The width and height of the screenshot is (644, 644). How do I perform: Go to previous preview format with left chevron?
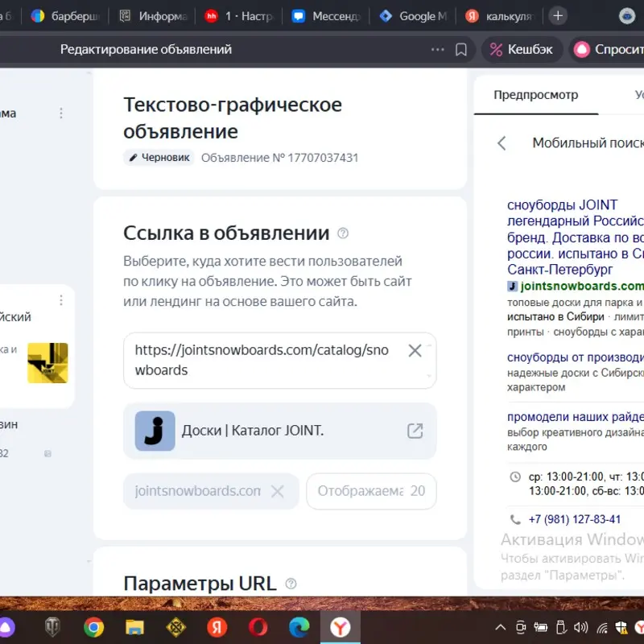pyautogui.click(x=502, y=143)
